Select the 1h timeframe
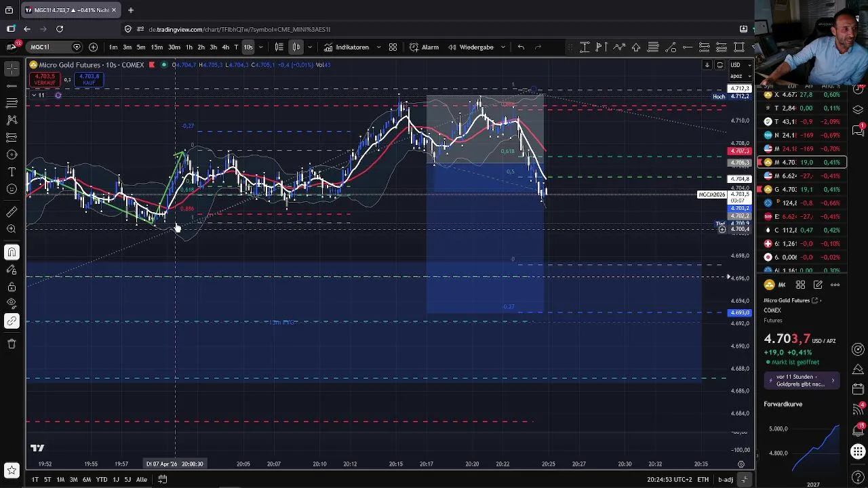 coord(189,47)
